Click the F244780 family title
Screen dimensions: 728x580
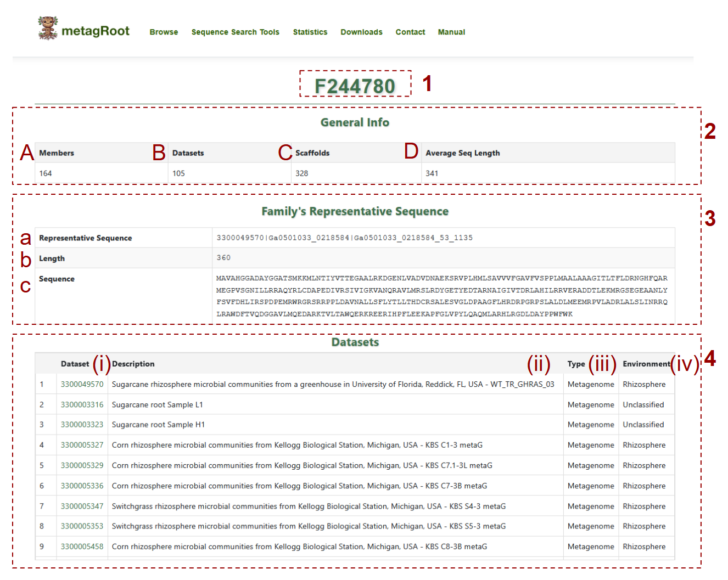(355, 86)
